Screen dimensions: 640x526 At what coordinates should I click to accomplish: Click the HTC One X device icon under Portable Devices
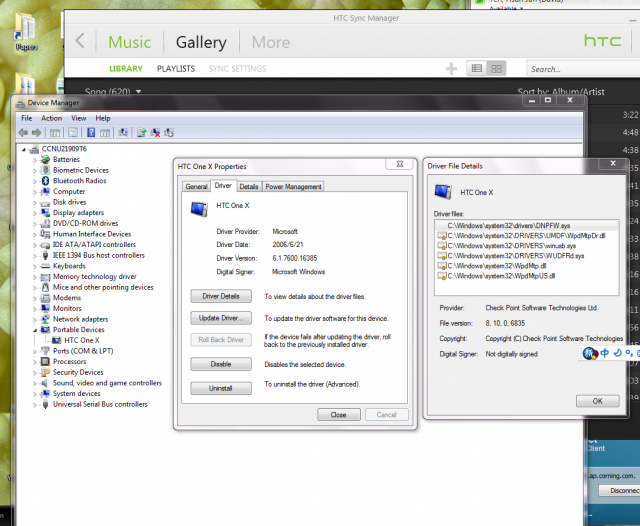pyautogui.click(x=57, y=340)
